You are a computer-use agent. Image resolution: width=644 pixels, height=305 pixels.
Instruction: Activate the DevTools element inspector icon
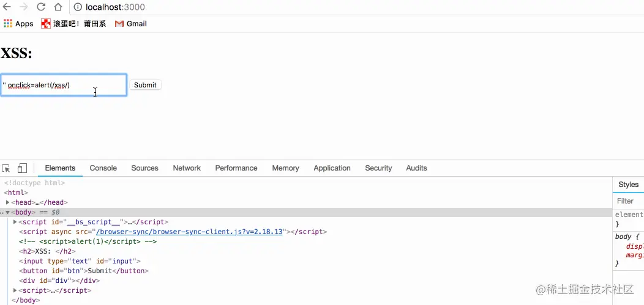click(x=6, y=168)
